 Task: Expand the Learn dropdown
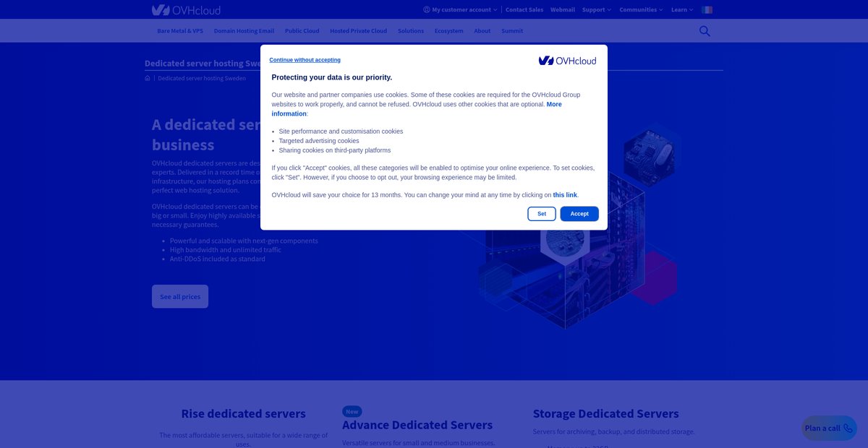tap(682, 10)
